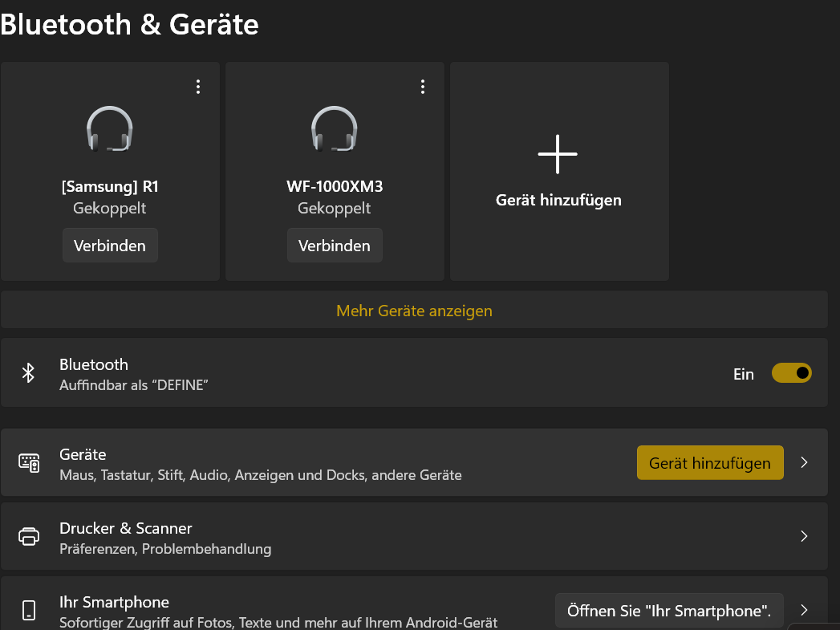Connect the WF-1000XM3 with Verbinden
This screenshot has height=630, width=840.
[x=335, y=246]
